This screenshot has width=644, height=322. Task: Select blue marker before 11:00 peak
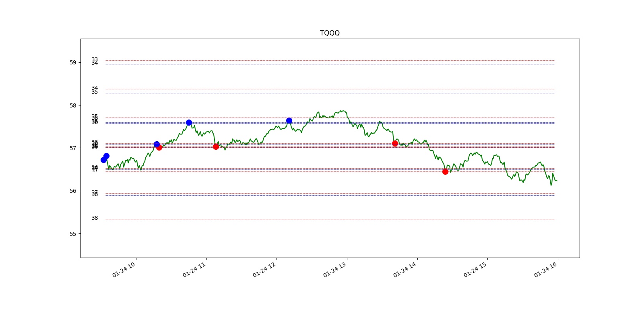click(189, 122)
